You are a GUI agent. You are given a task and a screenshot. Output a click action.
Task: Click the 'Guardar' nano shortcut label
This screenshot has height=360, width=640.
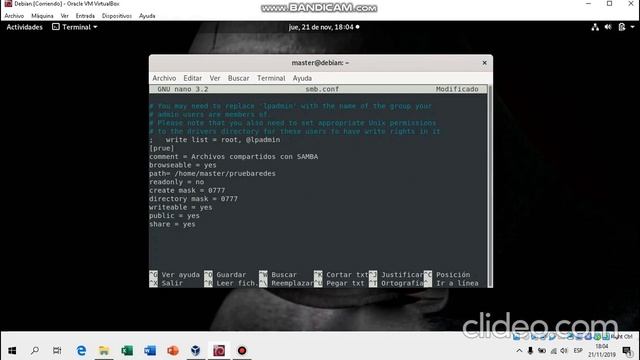coord(231,275)
